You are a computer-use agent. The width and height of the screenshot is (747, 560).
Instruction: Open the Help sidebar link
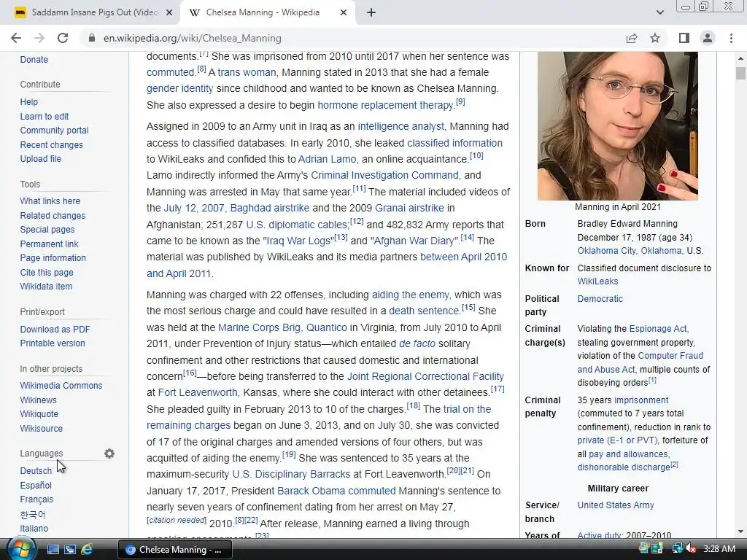tap(28, 102)
